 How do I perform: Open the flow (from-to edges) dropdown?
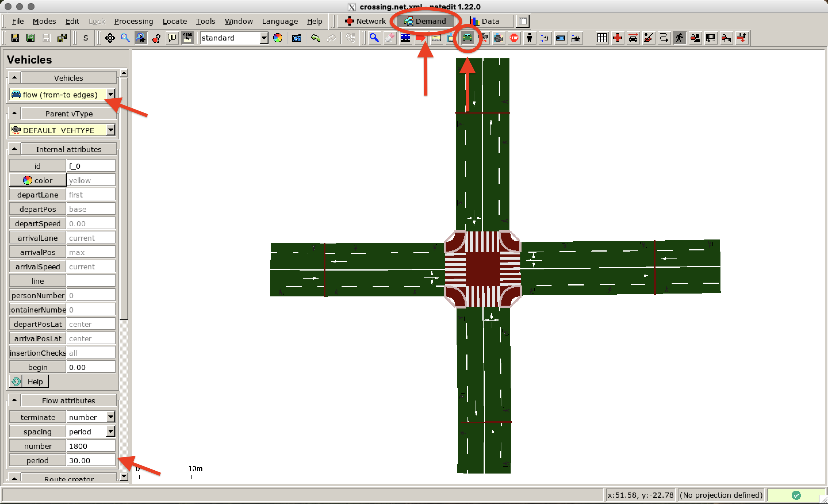tap(111, 94)
